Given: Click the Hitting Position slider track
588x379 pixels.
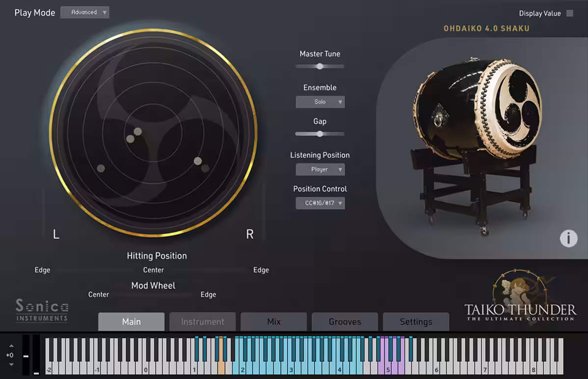Looking at the screenshot, I should pos(152,270).
